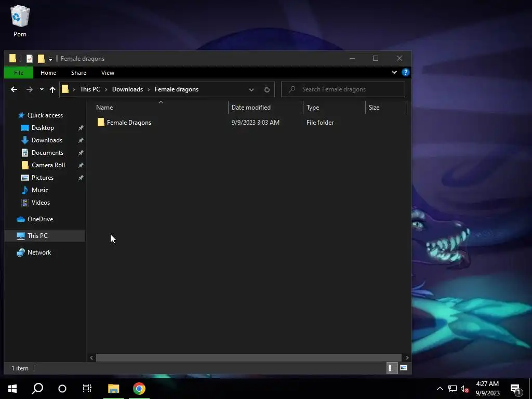The height and width of the screenshot is (399, 532).
Task: Open Documents in the navigation pane
Action: (x=47, y=153)
